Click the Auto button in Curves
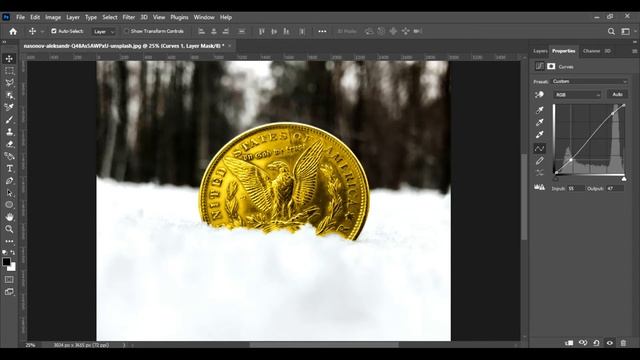 click(x=617, y=94)
